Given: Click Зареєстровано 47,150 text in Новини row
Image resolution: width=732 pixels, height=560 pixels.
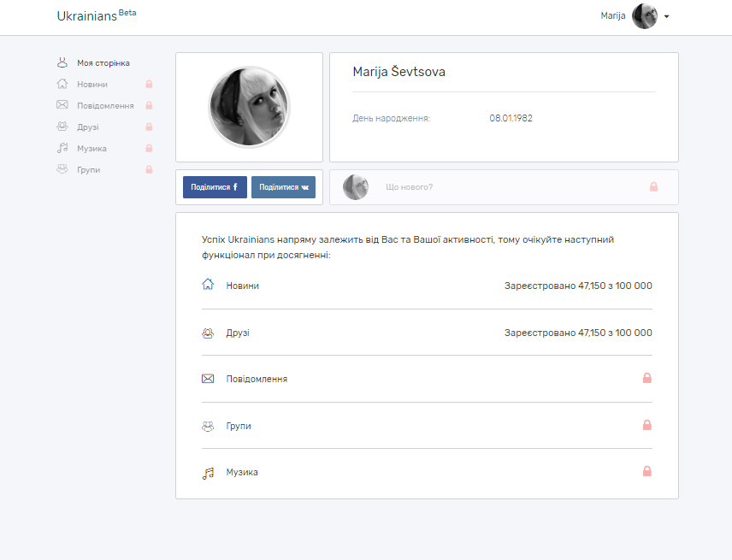Looking at the screenshot, I should [x=578, y=286].
